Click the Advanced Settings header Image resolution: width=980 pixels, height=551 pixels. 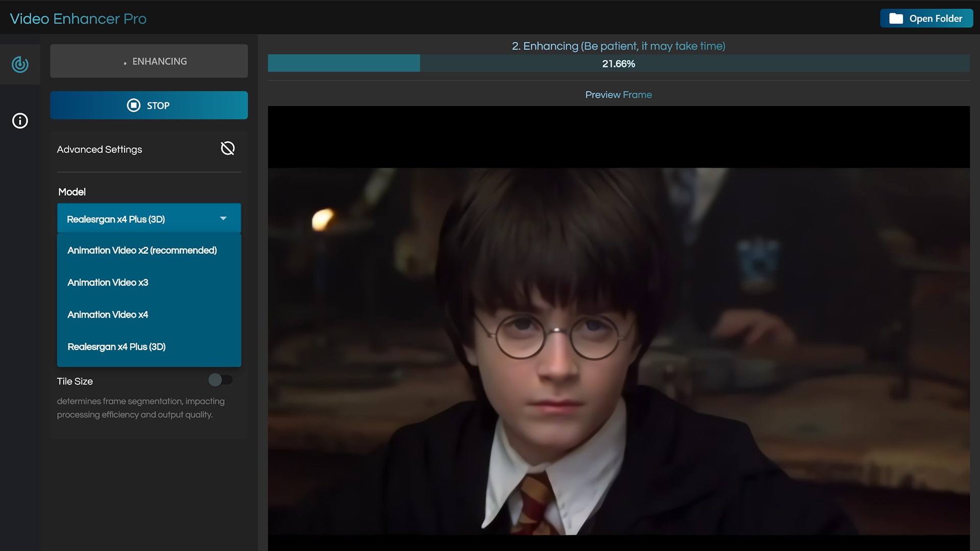pyautogui.click(x=100, y=149)
